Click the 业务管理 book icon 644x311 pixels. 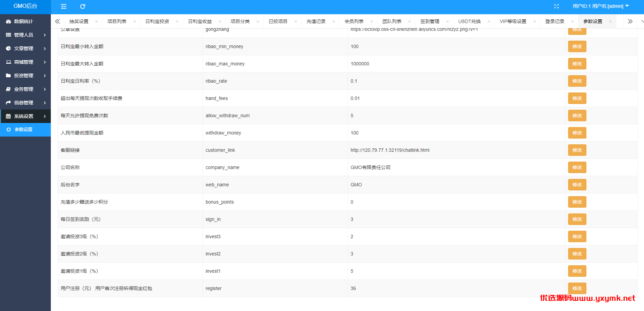8,89
